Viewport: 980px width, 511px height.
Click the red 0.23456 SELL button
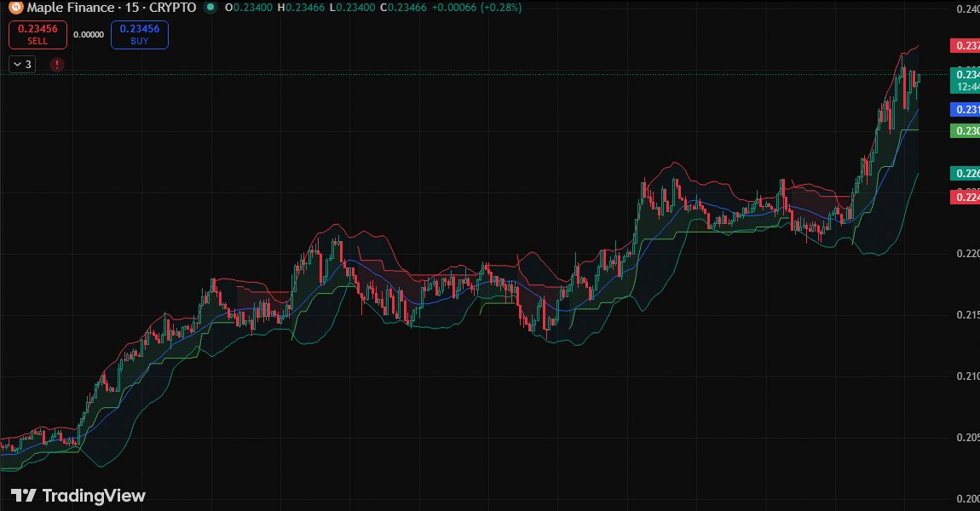tap(37, 35)
